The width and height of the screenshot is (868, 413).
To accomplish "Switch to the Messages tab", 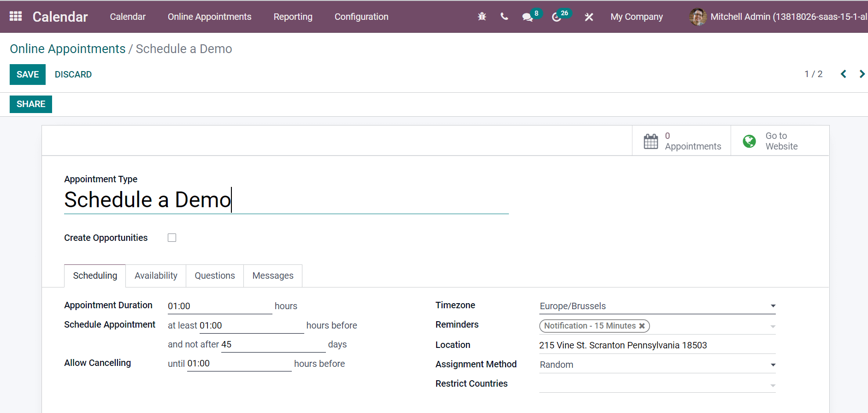I will [x=273, y=275].
